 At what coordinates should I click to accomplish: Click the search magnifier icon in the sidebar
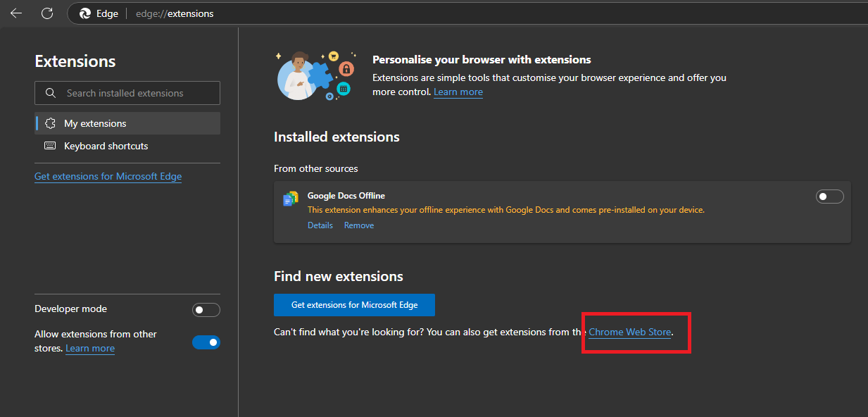click(50, 93)
